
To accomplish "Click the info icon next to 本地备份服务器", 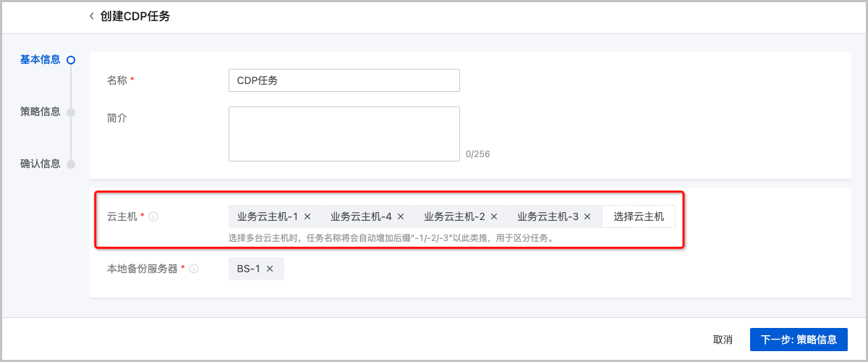I will [x=195, y=269].
